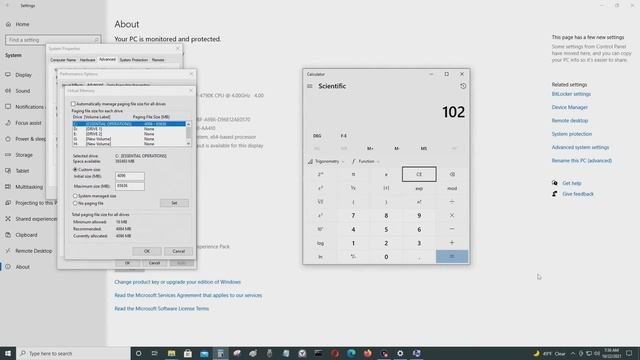Expand the Function dropdown in Calculator

pyautogui.click(x=365, y=161)
